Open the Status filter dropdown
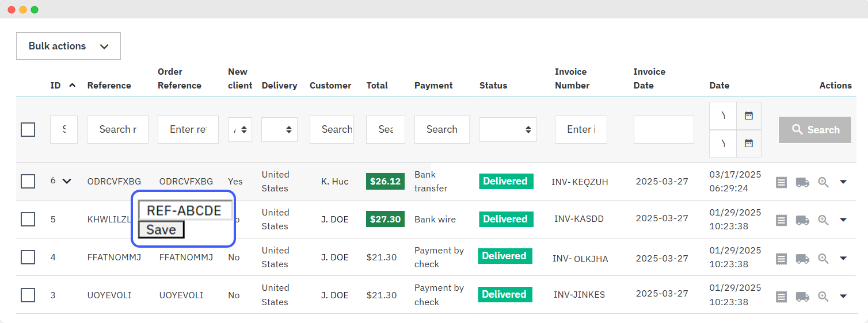Viewport: 868px width, 323px height. pos(508,129)
